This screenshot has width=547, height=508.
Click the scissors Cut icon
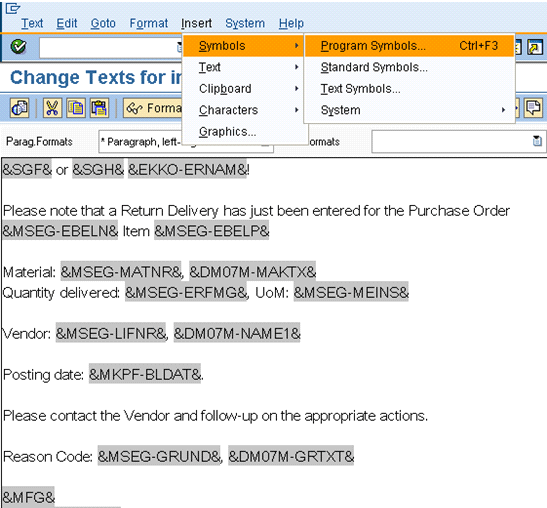coord(52,108)
